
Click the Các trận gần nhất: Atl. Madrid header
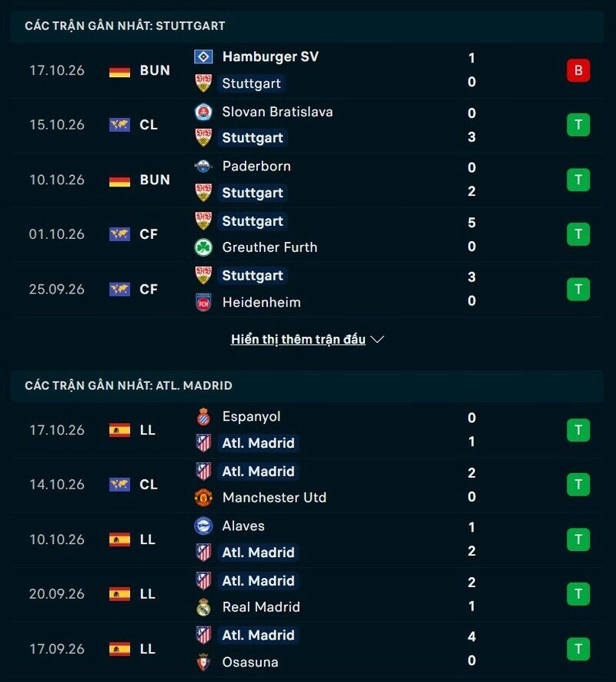click(308, 386)
